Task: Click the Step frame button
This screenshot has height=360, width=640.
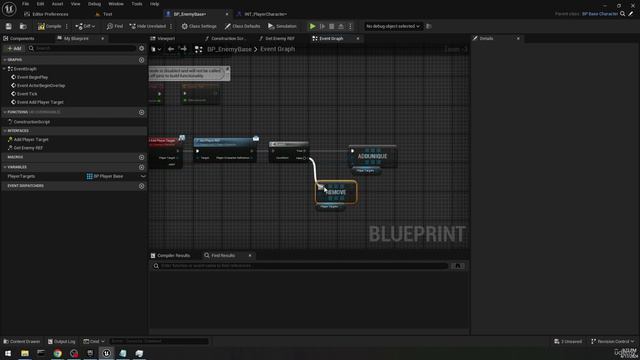Action: pos(322,26)
